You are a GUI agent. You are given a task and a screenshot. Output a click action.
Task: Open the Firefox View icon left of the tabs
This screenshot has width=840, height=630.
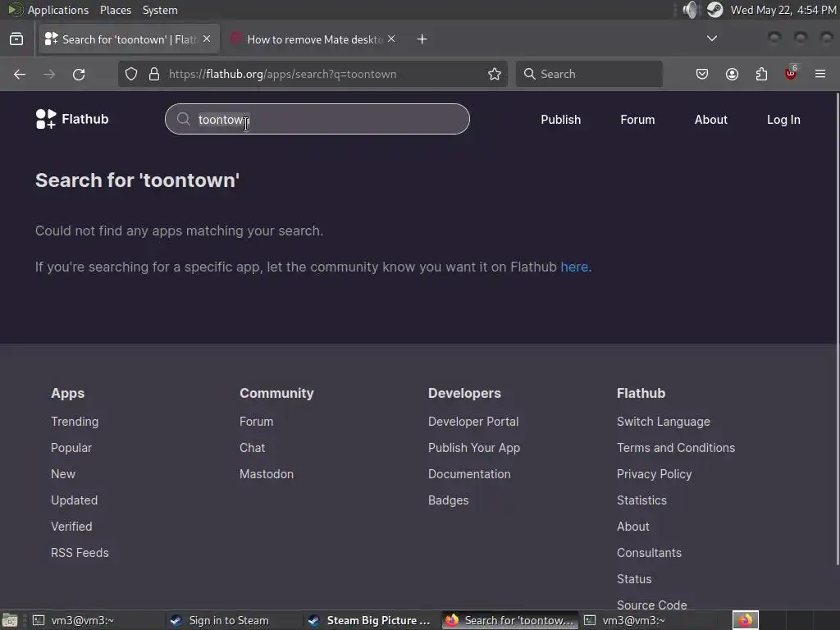(x=16, y=39)
